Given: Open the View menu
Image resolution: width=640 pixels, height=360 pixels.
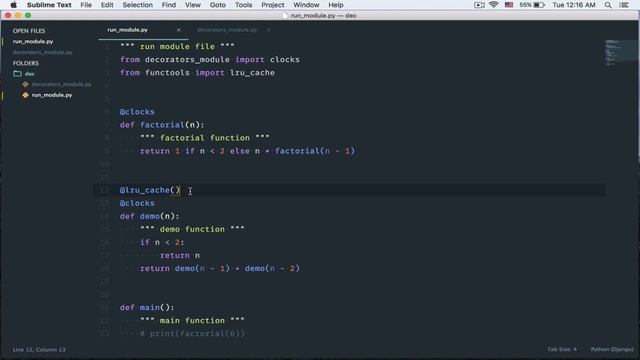Looking at the screenshot, I should pyautogui.click(x=193, y=5).
